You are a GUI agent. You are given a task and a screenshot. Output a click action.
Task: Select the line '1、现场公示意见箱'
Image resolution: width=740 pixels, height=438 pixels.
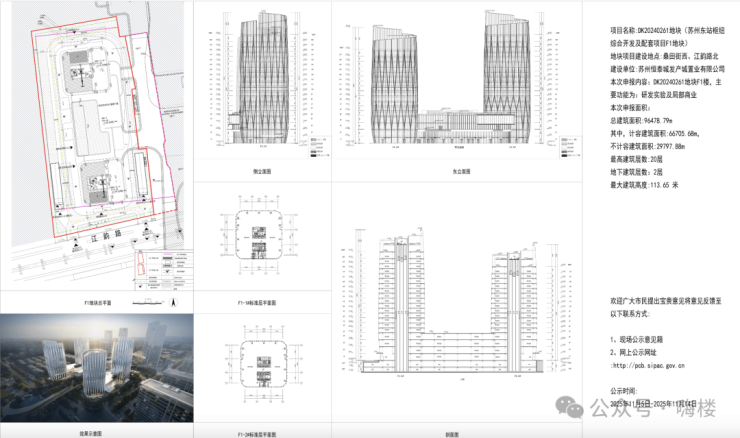pos(636,339)
